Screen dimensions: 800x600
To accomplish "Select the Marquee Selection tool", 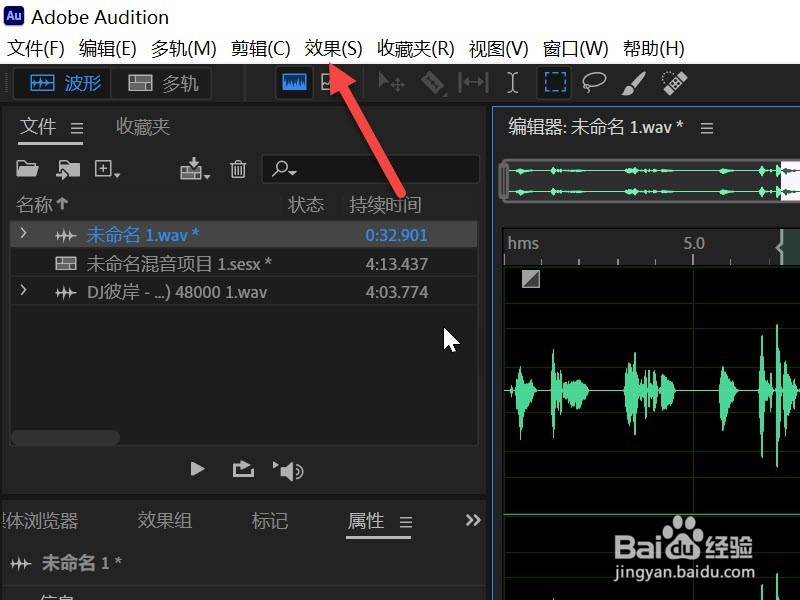I will click(555, 82).
